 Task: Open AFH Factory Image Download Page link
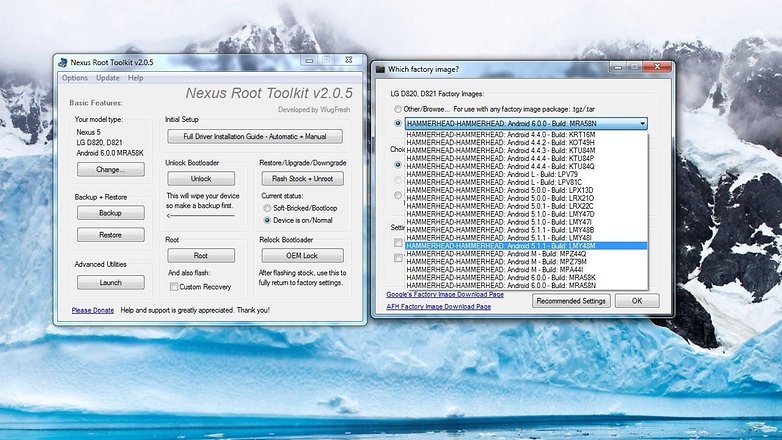pos(438,307)
